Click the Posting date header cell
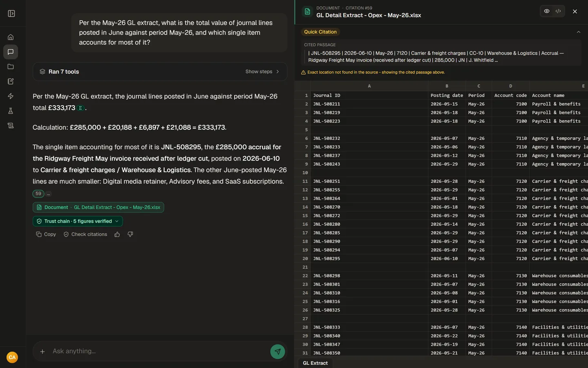The width and height of the screenshot is (588, 368). 447,95
